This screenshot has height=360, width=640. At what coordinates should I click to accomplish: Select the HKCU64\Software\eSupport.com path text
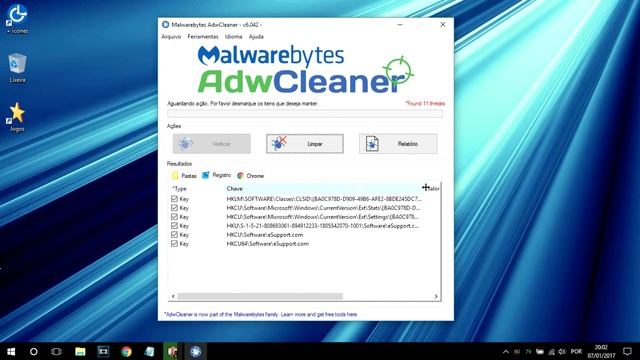coord(268,244)
